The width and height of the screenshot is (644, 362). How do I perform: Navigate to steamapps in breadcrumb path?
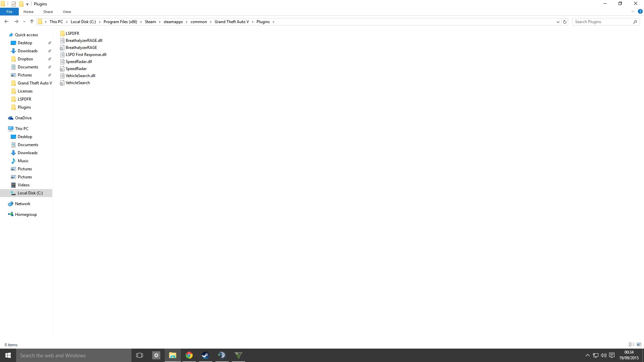pyautogui.click(x=173, y=22)
